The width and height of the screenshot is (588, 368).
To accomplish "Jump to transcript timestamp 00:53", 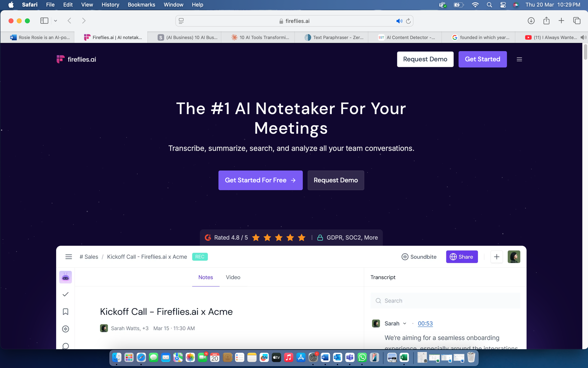I will pyautogui.click(x=425, y=323).
